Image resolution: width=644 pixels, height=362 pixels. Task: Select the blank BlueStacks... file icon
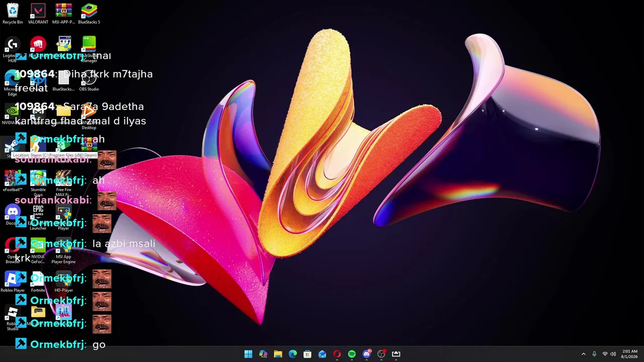pyautogui.click(x=63, y=80)
